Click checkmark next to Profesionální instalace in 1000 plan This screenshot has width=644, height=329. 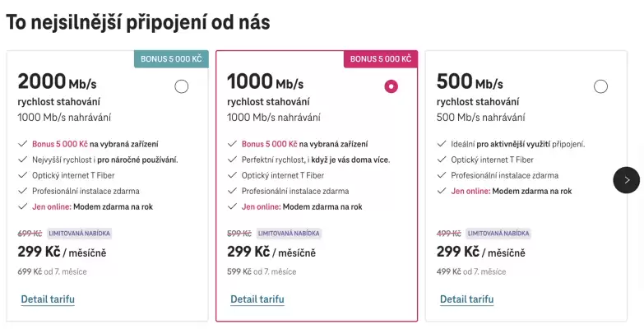pos(231,191)
